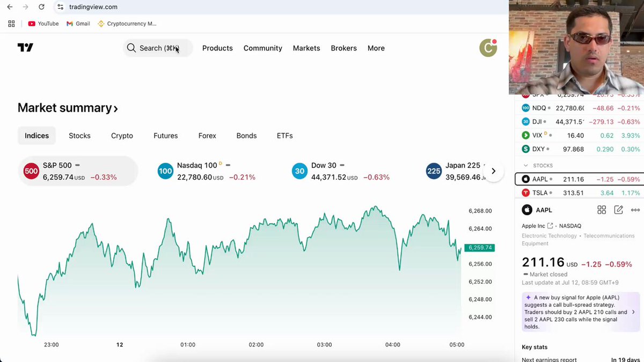Click the site info icon in address bar
This screenshot has height=362, width=644.
(60, 7)
